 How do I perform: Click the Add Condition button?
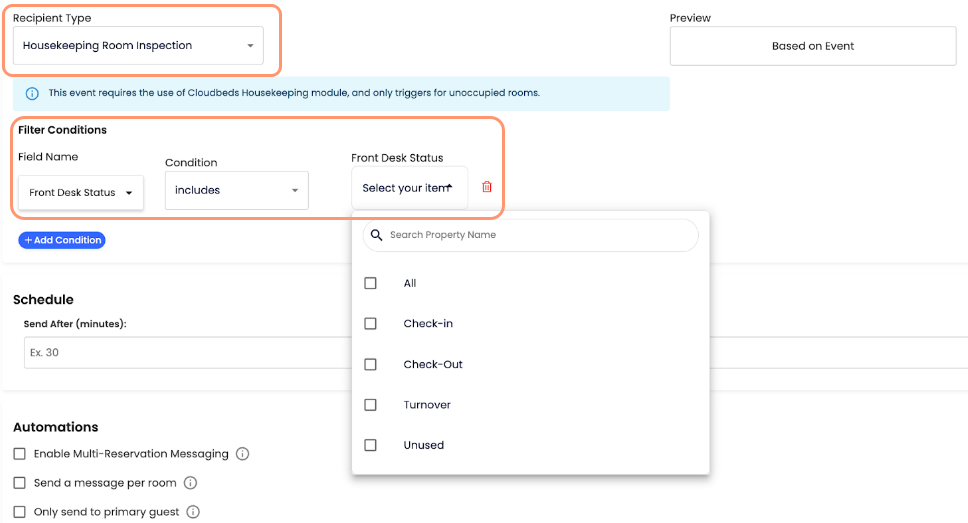coord(62,240)
